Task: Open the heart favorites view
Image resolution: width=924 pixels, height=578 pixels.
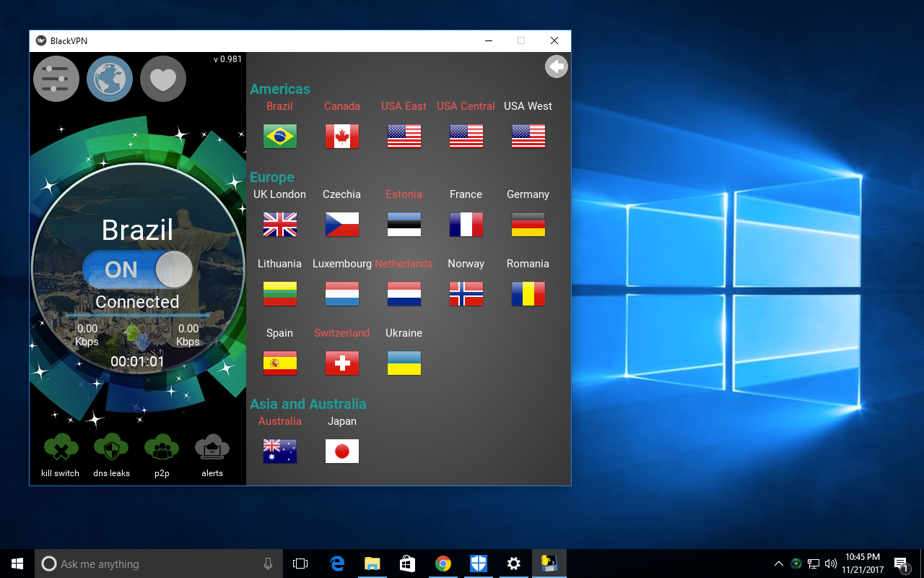Action: point(163,79)
